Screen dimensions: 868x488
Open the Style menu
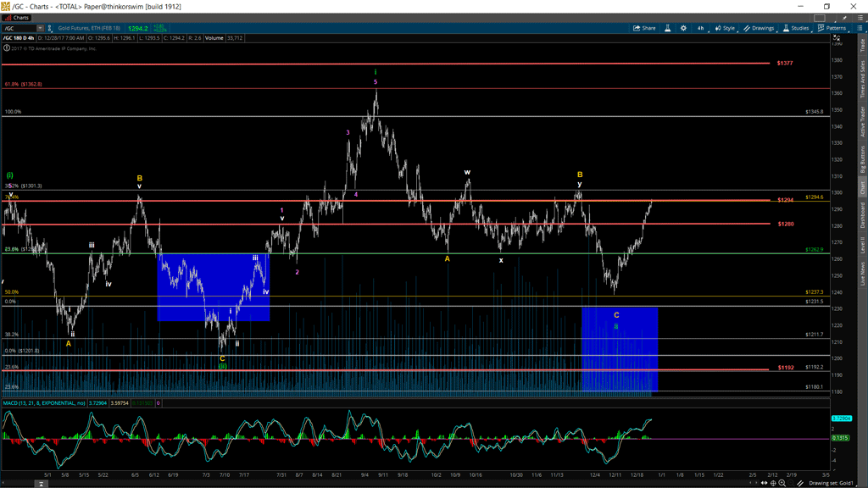[725, 28]
